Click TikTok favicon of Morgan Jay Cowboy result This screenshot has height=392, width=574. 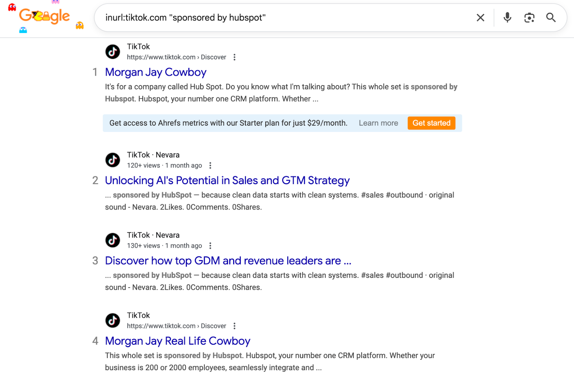[113, 52]
